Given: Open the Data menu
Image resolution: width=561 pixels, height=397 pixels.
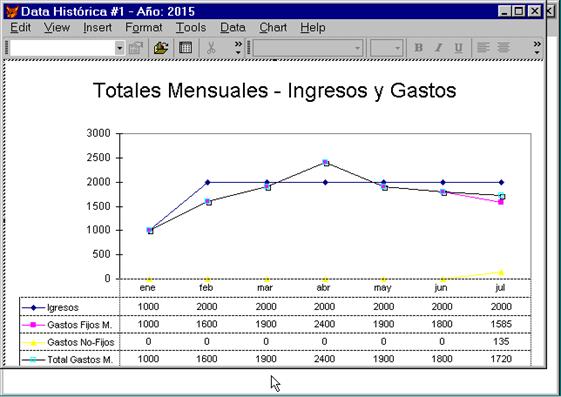Looking at the screenshot, I should tap(233, 28).
